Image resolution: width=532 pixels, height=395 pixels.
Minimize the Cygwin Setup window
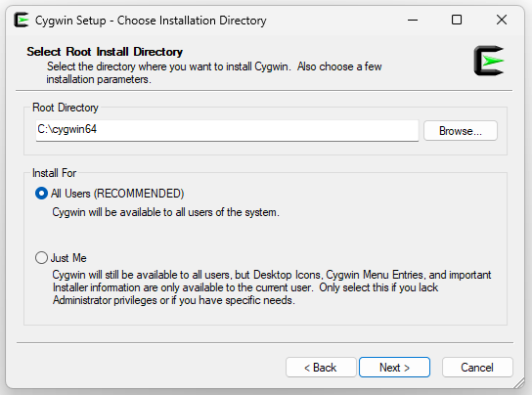pos(413,20)
